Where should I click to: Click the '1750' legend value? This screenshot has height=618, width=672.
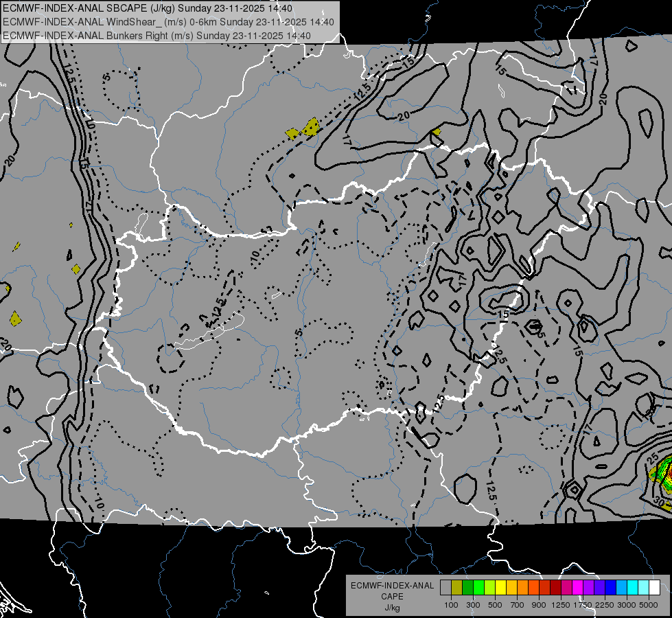coord(583,605)
